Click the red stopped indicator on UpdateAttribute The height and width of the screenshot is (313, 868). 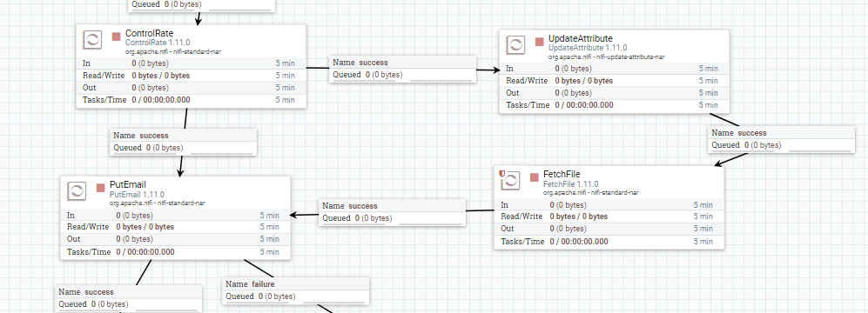(539, 42)
